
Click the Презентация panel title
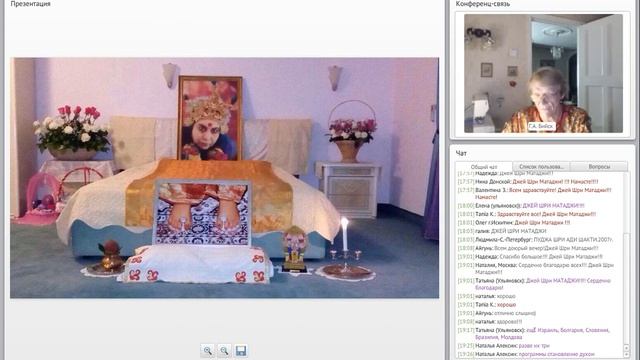pos(31,4)
